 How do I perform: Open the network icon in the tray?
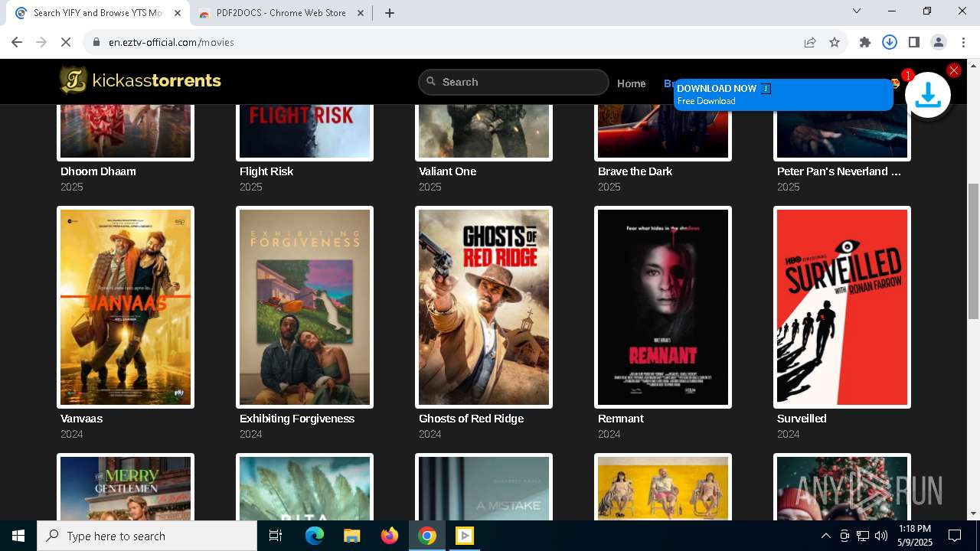pyautogui.click(x=863, y=536)
